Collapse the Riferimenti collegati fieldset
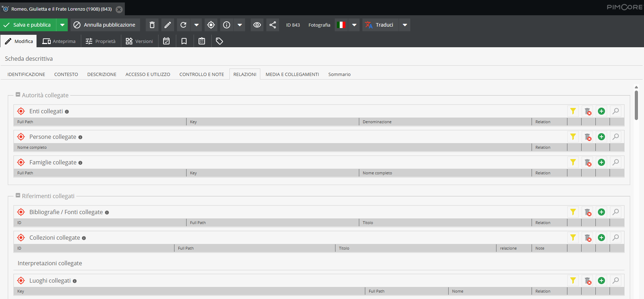This screenshot has width=644, height=299. [18, 195]
